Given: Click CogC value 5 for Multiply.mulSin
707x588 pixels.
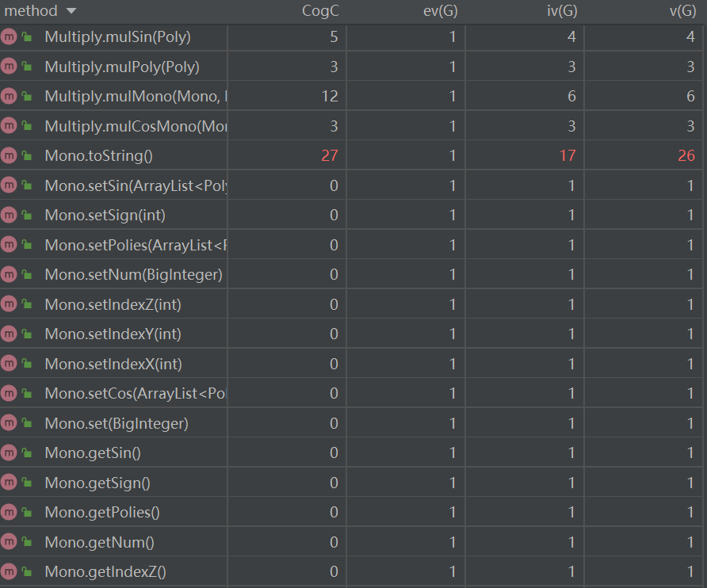Looking at the screenshot, I should click(334, 36).
